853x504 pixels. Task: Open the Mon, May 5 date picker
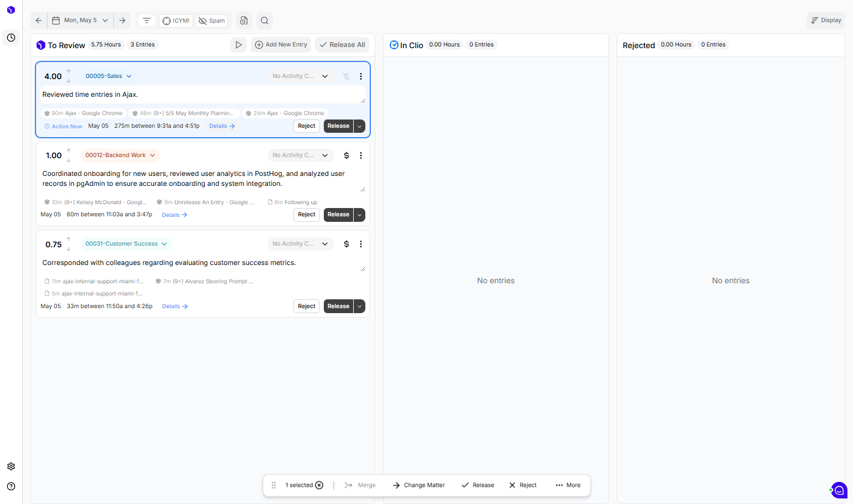point(81,20)
